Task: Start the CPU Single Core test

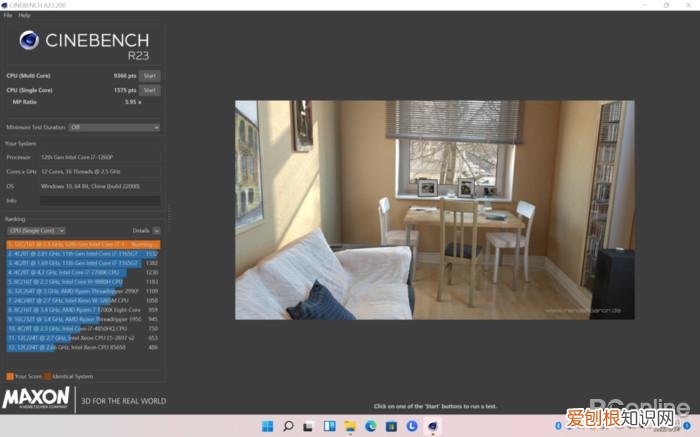Action: (x=149, y=90)
